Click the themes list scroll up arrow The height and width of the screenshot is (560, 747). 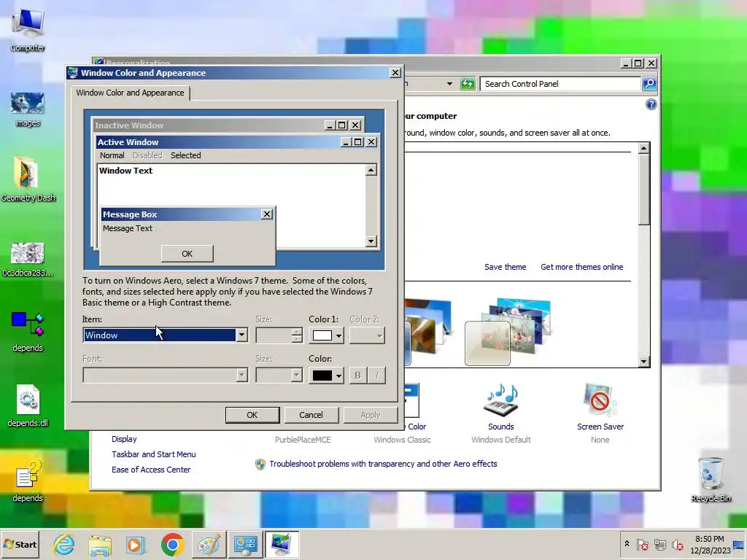pos(643,148)
